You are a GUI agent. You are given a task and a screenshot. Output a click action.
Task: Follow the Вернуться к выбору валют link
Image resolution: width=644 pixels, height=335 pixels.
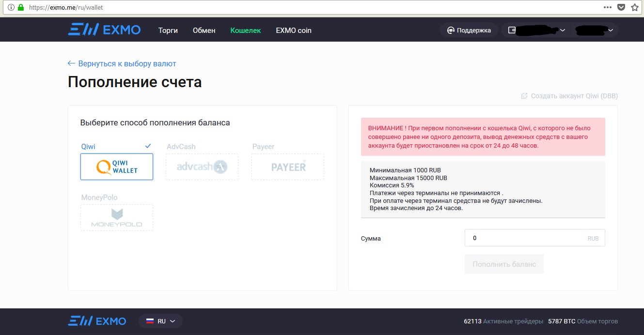click(x=122, y=63)
